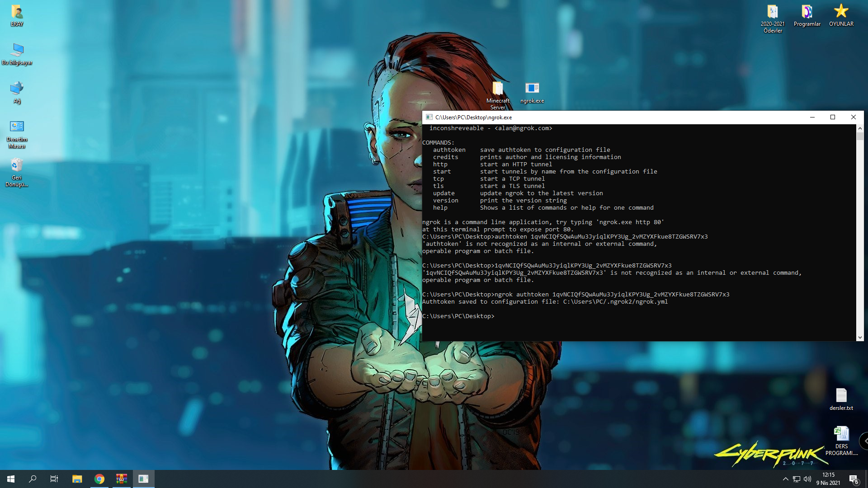Launch Google Chrome from taskbar
868x488 pixels.
click(99, 479)
